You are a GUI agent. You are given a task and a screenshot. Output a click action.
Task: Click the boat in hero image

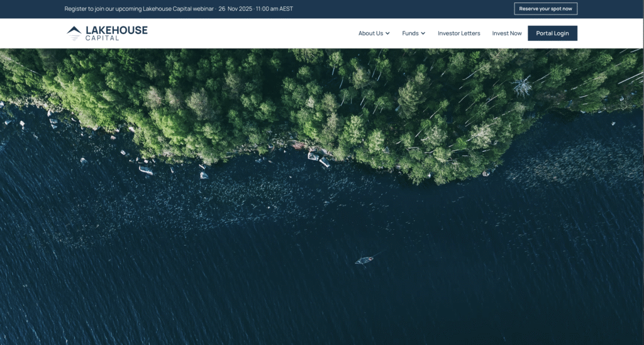[x=364, y=260]
